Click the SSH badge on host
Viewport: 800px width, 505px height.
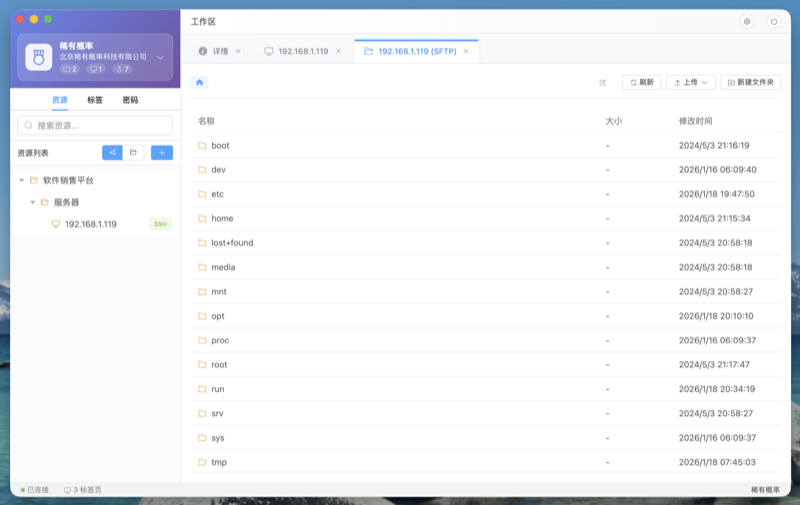coord(160,224)
